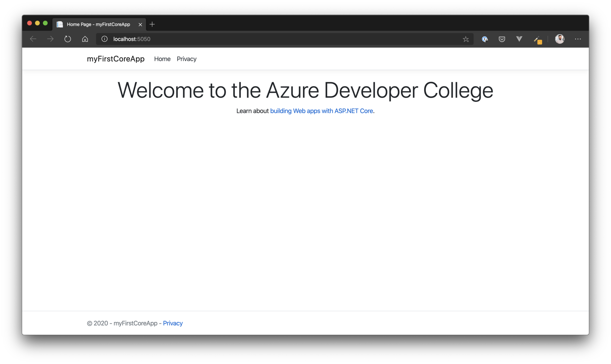Image resolution: width=611 pixels, height=364 pixels.
Task: Open the three-dot overflow menu
Action: tap(577, 39)
